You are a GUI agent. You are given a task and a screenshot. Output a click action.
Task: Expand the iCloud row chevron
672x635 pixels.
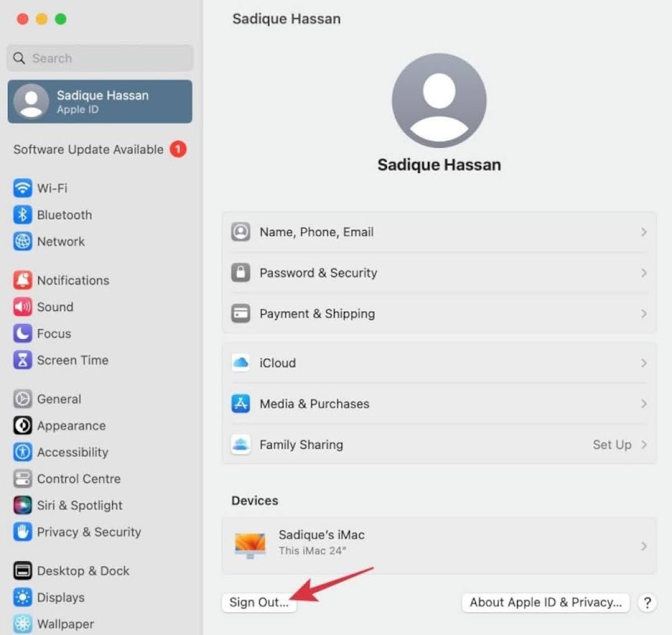point(644,363)
